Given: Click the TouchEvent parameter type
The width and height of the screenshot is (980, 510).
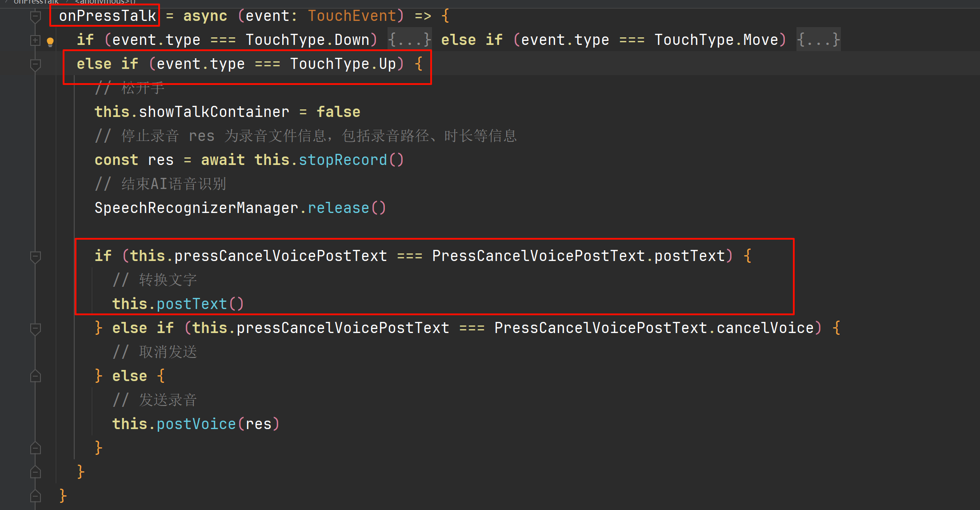Looking at the screenshot, I should click(x=352, y=16).
